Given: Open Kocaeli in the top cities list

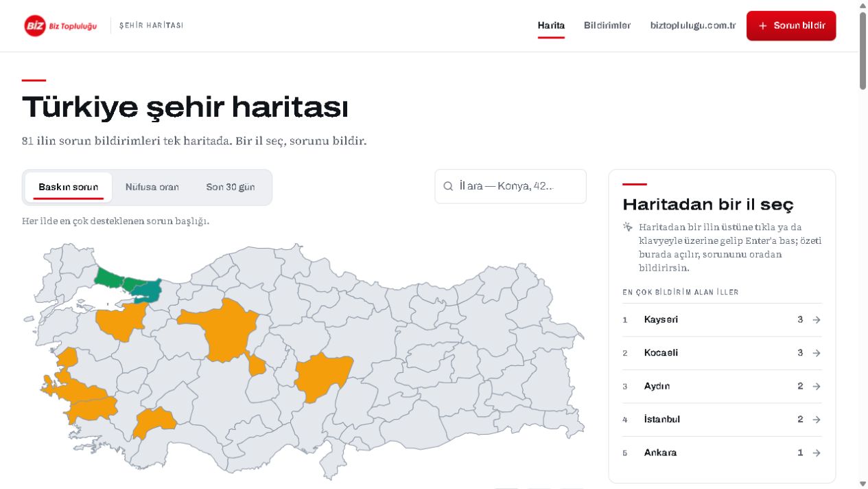Looking at the screenshot, I should 722,353.
